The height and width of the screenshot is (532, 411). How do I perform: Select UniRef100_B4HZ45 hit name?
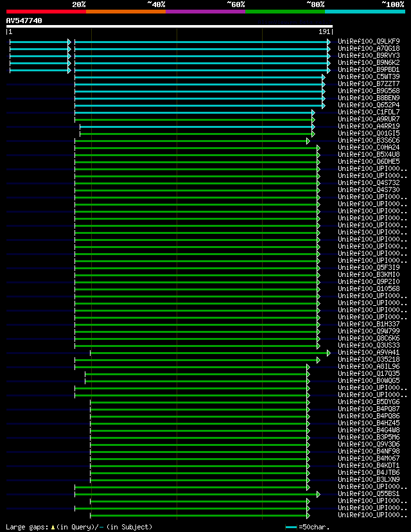369,423
